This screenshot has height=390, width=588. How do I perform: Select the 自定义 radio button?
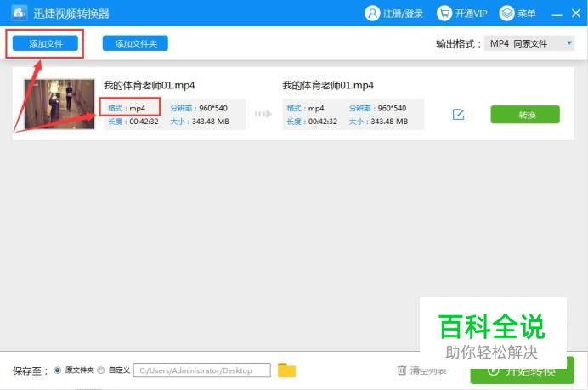pyautogui.click(x=100, y=370)
